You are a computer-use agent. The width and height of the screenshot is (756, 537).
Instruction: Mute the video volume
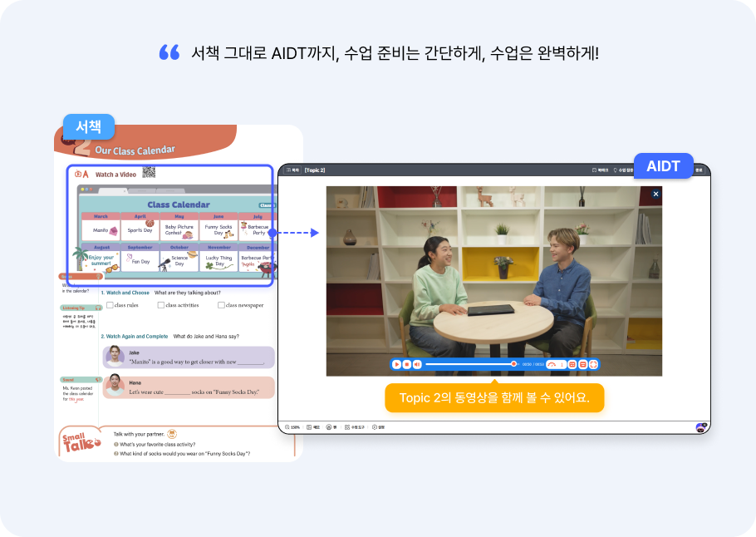418,364
